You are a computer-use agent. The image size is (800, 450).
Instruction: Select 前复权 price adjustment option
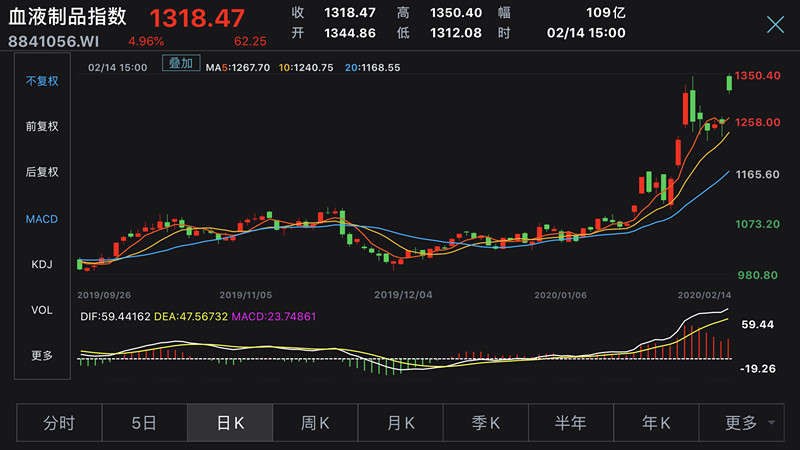point(42,127)
